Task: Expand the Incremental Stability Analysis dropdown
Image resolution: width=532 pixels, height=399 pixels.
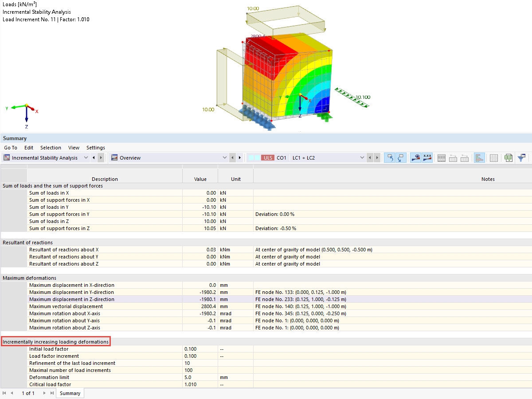Action: point(86,158)
